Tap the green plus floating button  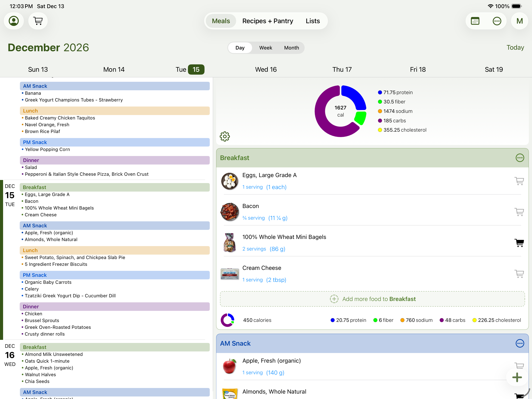click(517, 377)
